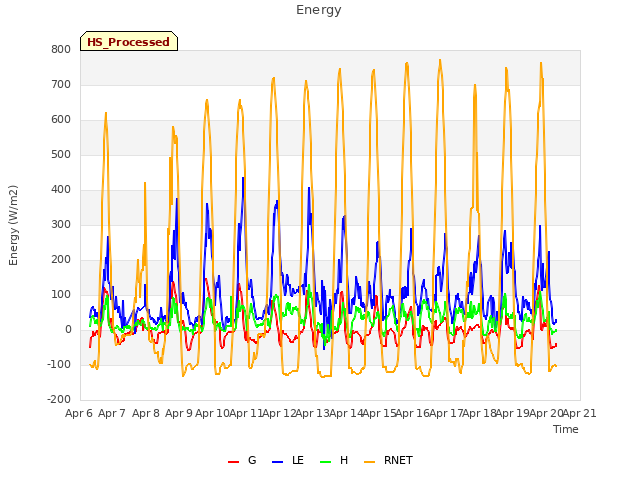Click the Apr 21 tick label

point(579,413)
